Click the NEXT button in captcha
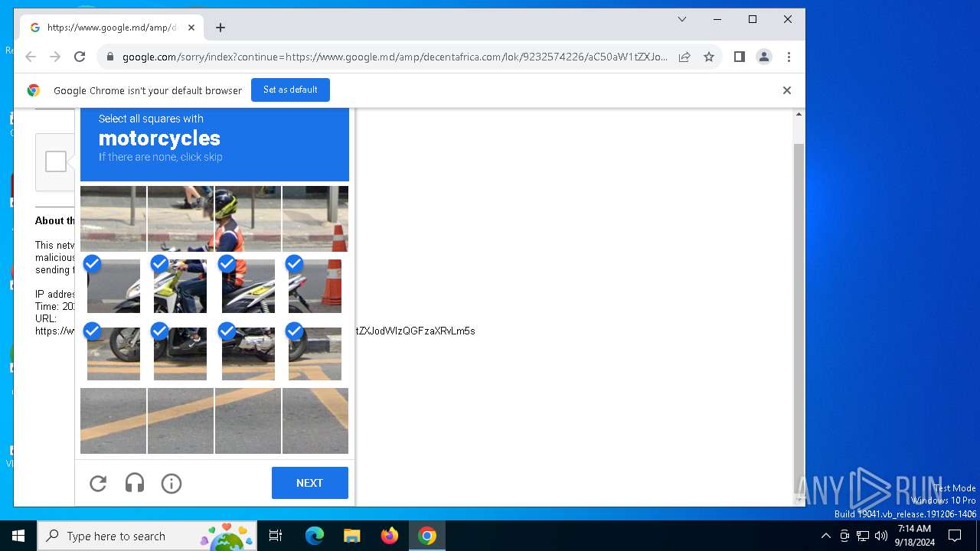The width and height of the screenshot is (980, 551). 310,483
